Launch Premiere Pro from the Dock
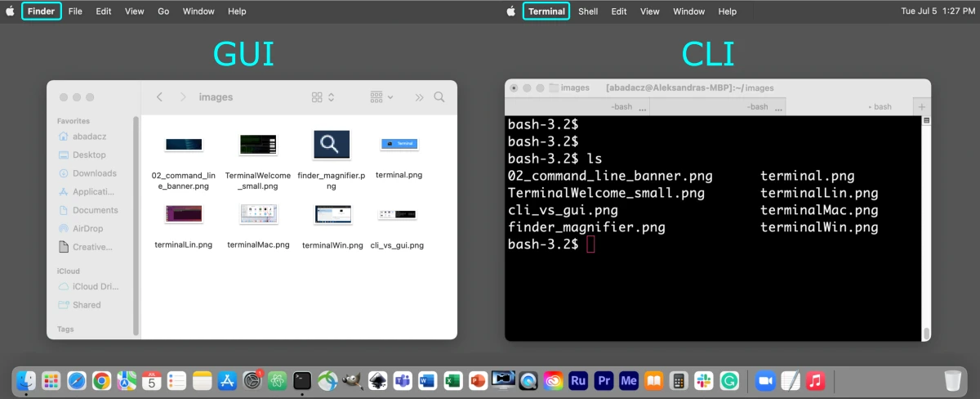The height and width of the screenshot is (399, 980). click(604, 381)
